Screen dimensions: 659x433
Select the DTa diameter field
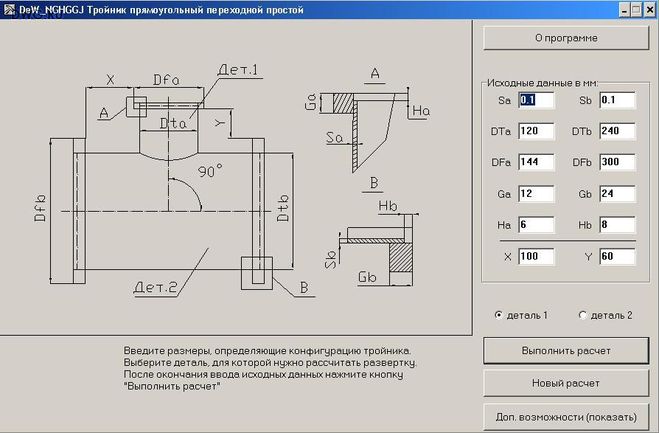click(535, 131)
